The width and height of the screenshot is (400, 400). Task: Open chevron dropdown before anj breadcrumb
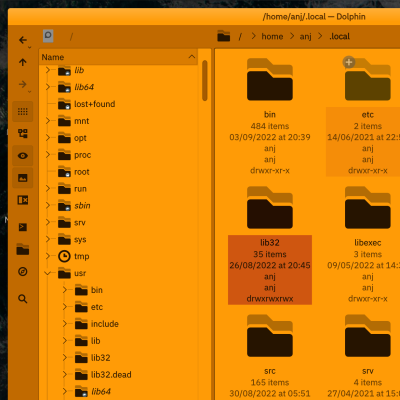[292, 36]
